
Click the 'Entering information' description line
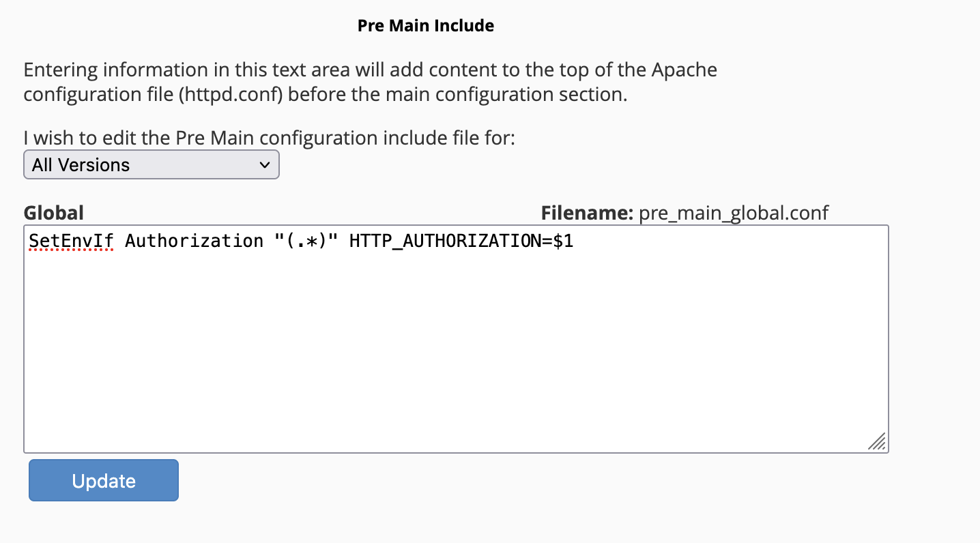371,70
